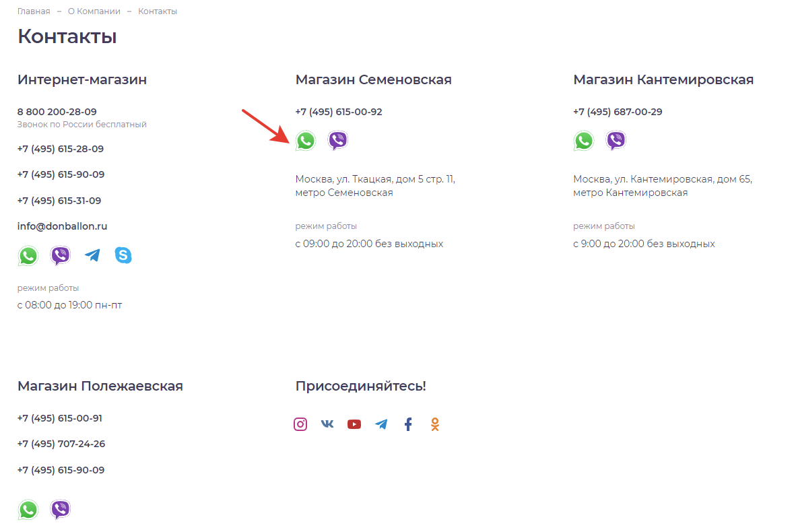The image size is (794, 532).
Task: Open Viber for Магазин Кантемировская
Action: point(616,141)
